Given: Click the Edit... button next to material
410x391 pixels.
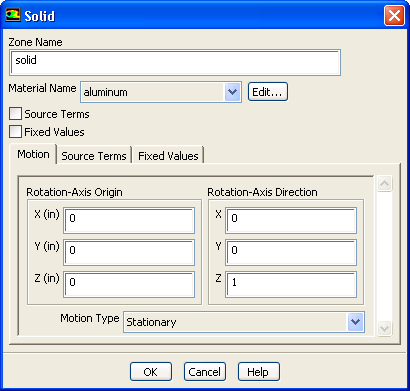Looking at the screenshot, I should (x=267, y=92).
